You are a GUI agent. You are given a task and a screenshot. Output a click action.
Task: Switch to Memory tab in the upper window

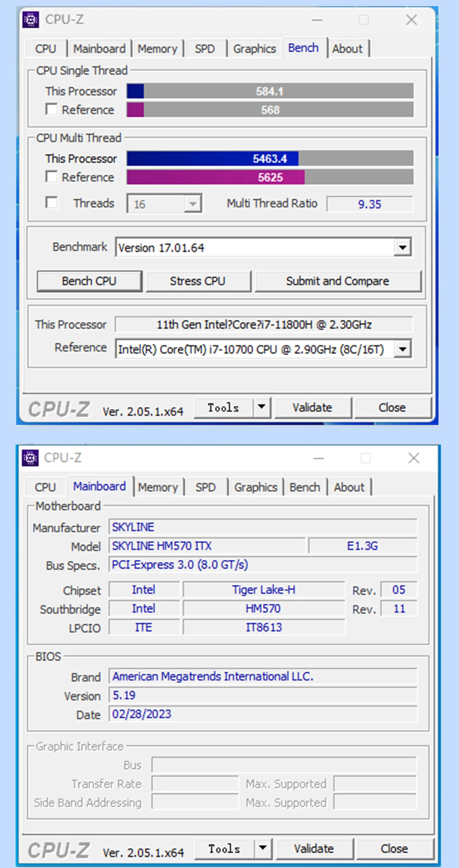point(157,49)
